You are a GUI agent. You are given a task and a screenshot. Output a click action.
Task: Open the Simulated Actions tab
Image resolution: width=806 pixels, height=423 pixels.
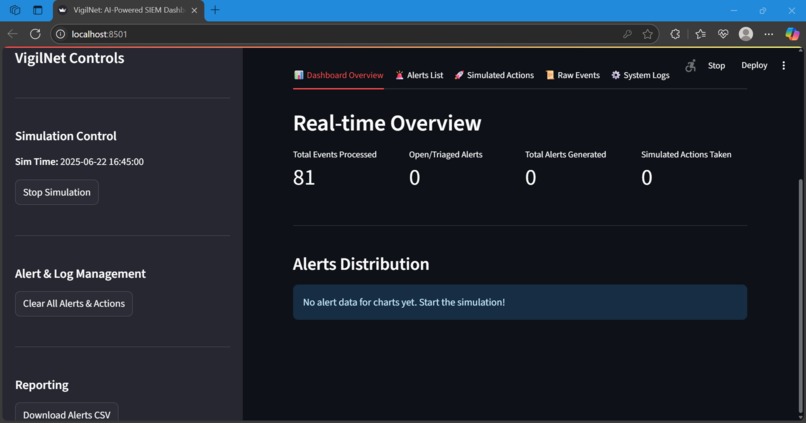tap(494, 75)
